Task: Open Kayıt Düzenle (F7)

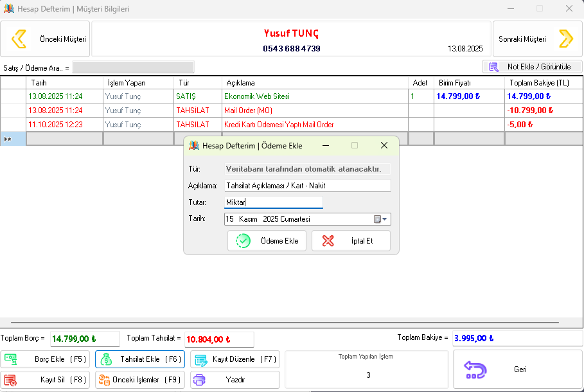Action: pyautogui.click(x=234, y=359)
